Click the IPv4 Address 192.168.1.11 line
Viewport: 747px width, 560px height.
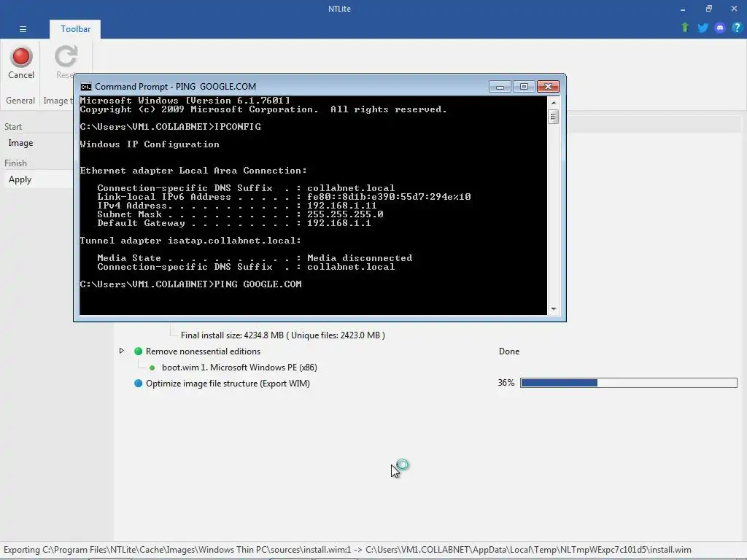[237, 206]
